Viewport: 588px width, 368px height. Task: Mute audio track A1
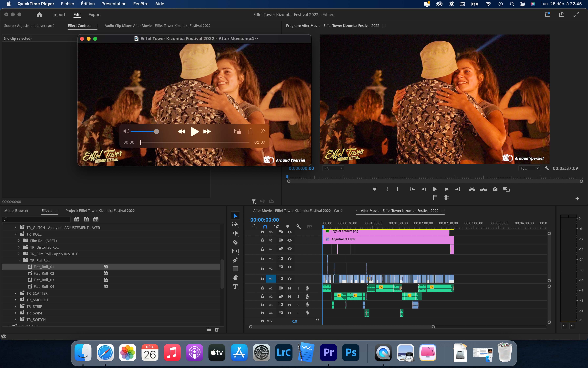point(289,288)
